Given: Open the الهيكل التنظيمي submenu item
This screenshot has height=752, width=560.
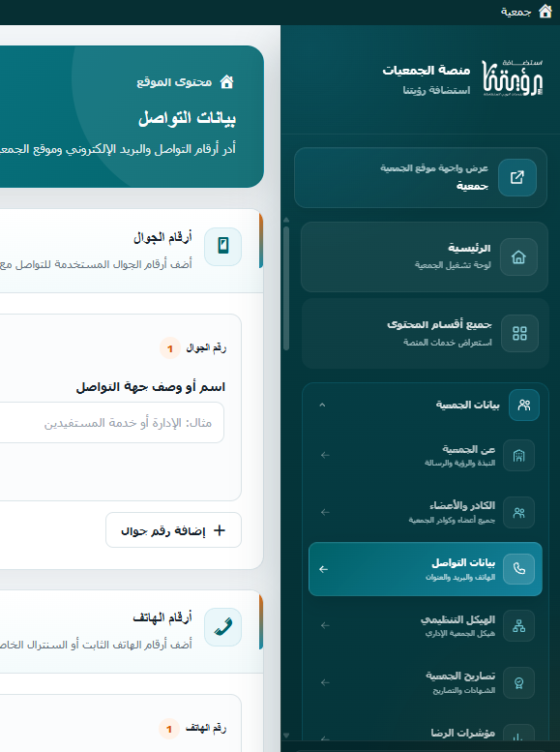Looking at the screenshot, I should pyautogui.click(x=426, y=626).
